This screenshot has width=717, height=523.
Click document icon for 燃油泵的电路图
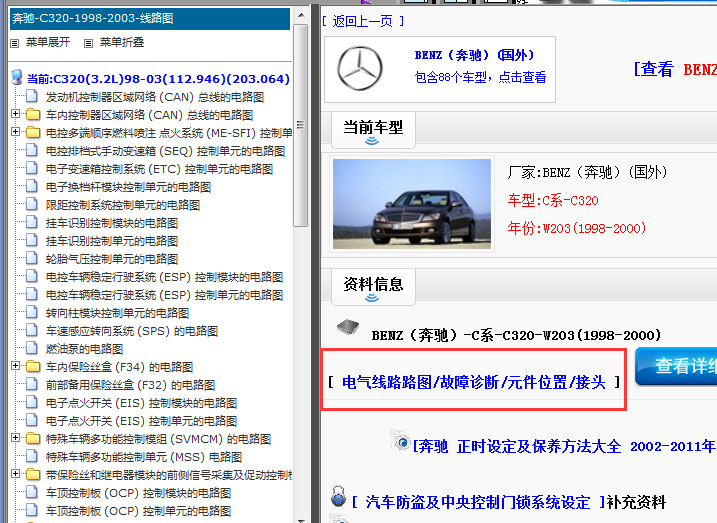coord(32,348)
